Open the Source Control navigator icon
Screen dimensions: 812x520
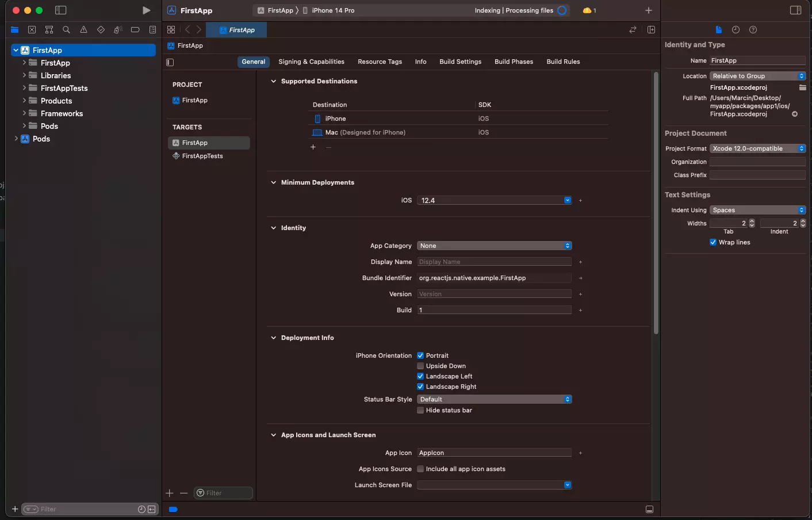(32, 30)
